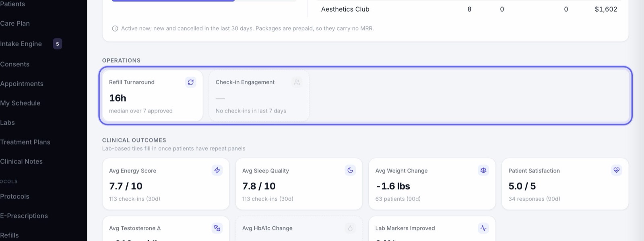The width and height of the screenshot is (644, 241).
Task: Open the E-Prescriptions section
Action: 24,216
